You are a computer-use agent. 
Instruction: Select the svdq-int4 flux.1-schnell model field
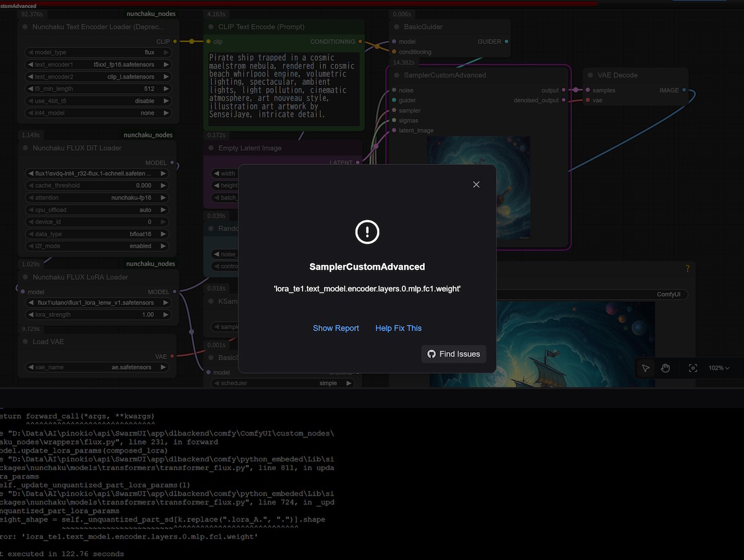pyautogui.click(x=97, y=174)
